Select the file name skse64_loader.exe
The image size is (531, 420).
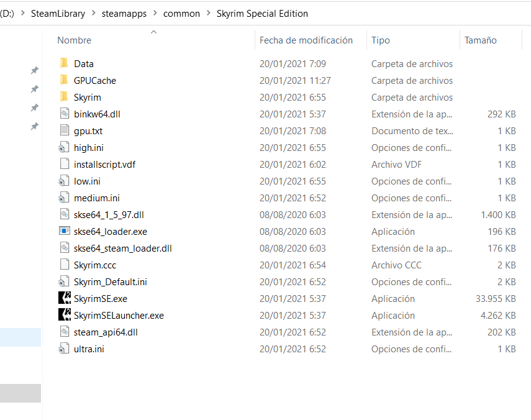coord(111,231)
